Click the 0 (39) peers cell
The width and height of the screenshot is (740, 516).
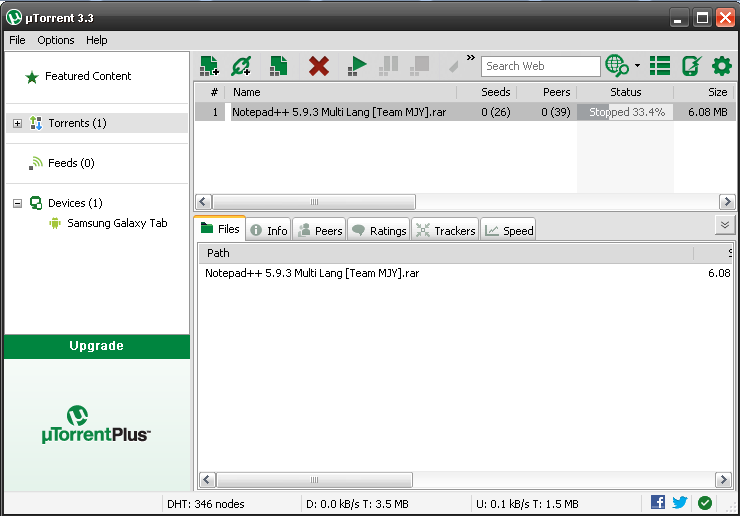555,112
